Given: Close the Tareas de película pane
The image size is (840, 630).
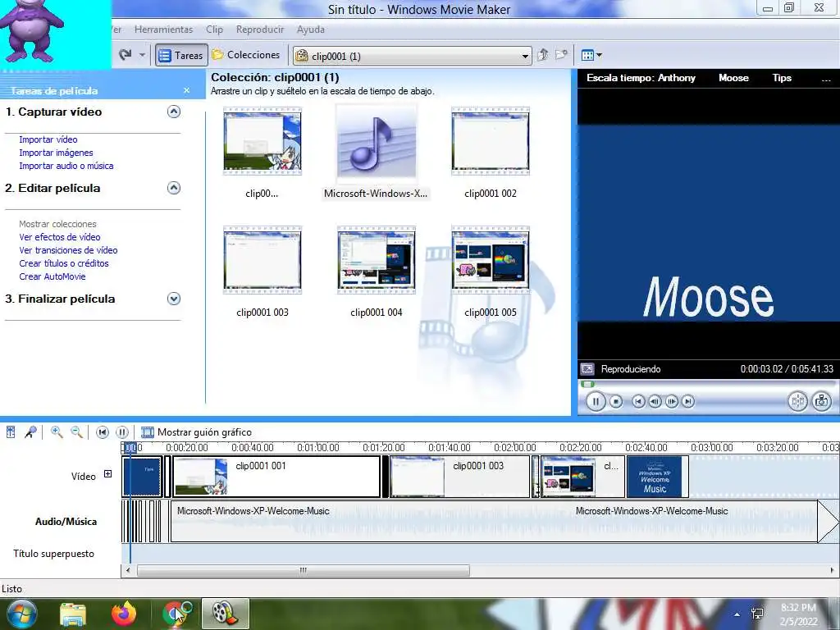Looking at the screenshot, I should [186, 90].
